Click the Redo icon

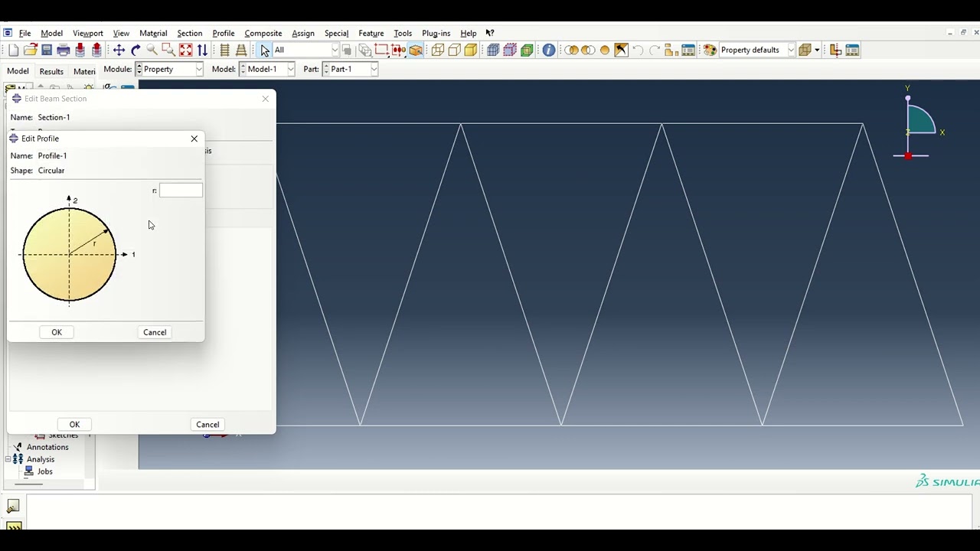pos(655,51)
